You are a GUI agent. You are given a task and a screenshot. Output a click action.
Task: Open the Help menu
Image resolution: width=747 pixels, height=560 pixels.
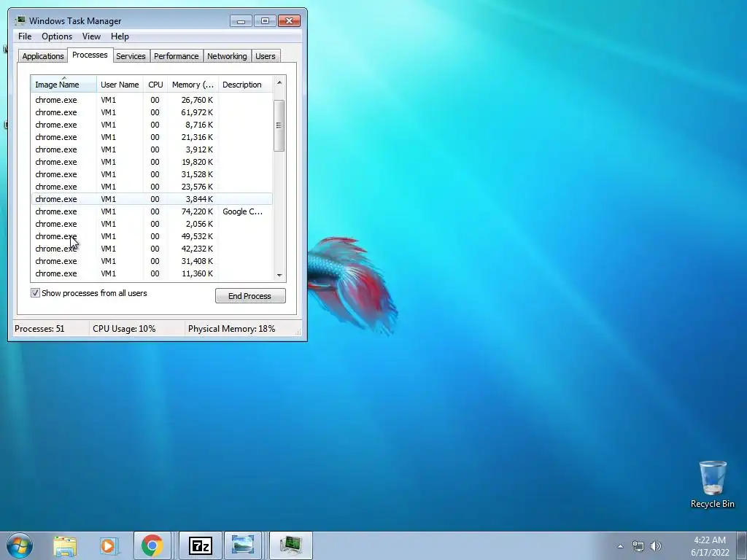click(120, 36)
